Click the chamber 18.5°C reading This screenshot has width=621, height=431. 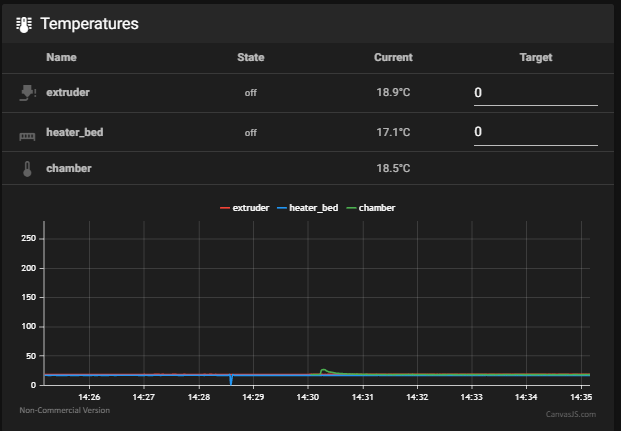pos(393,168)
